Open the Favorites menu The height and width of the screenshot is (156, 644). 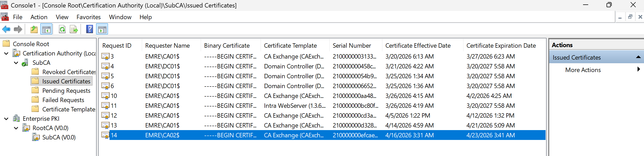[88, 17]
